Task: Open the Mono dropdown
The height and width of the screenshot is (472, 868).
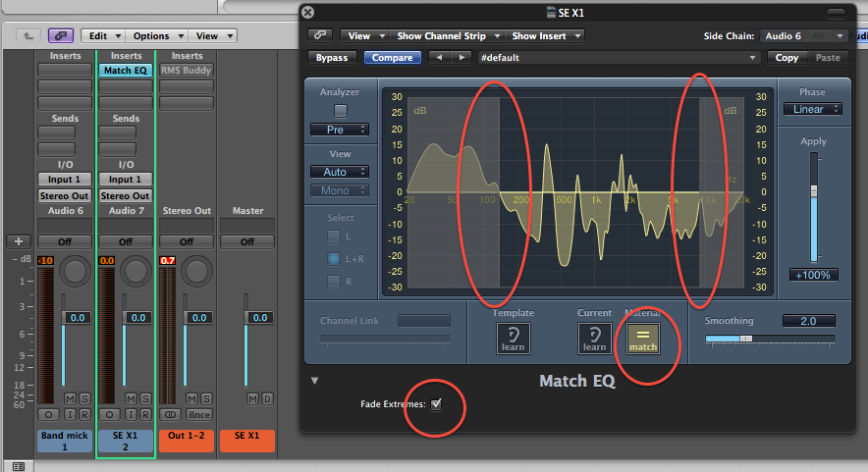Action: [340, 190]
